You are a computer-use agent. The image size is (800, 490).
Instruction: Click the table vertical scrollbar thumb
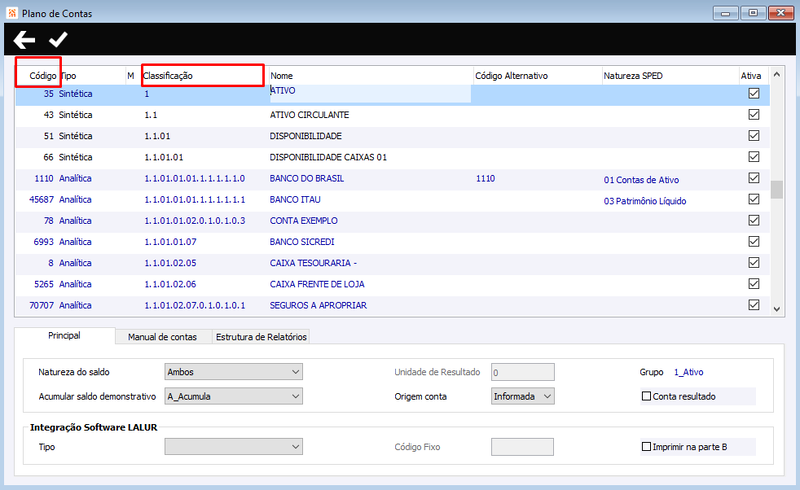(777, 189)
